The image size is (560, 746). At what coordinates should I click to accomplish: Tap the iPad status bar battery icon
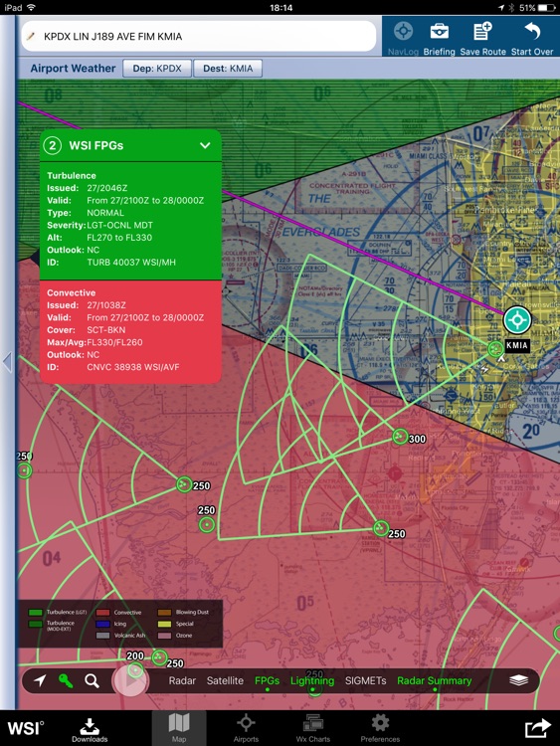(x=547, y=8)
